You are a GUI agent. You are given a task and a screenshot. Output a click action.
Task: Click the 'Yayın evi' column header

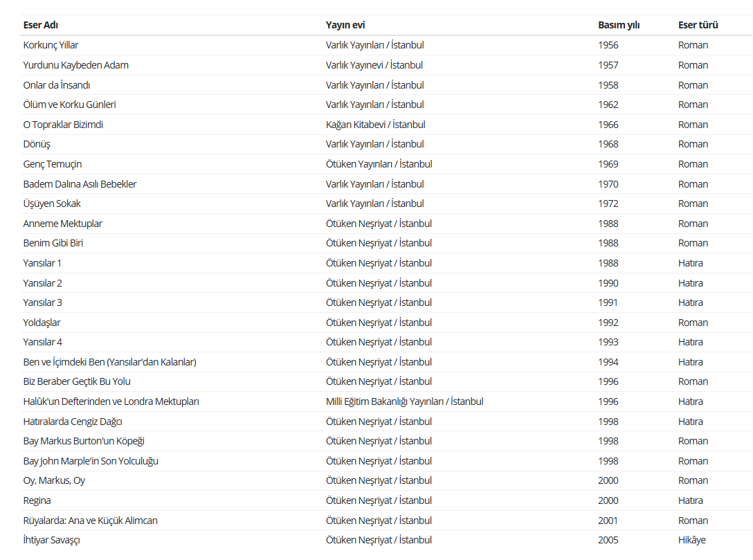(x=345, y=25)
